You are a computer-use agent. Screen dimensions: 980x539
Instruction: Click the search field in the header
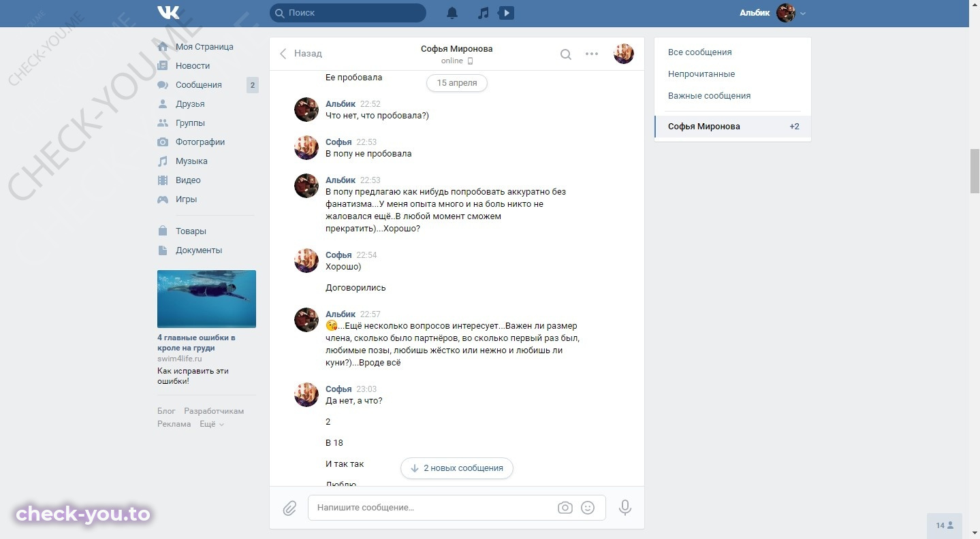point(348,13)
